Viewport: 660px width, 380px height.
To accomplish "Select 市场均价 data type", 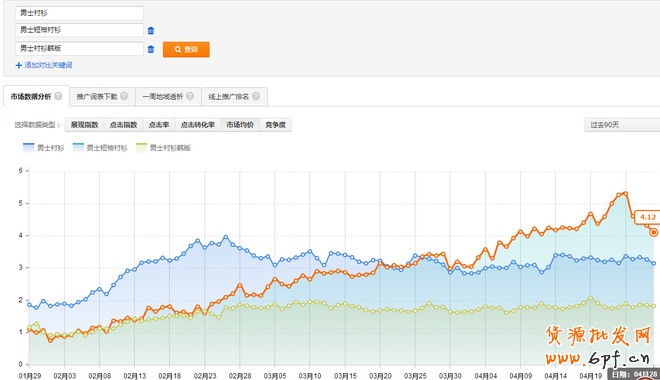I will click(240, 125).
